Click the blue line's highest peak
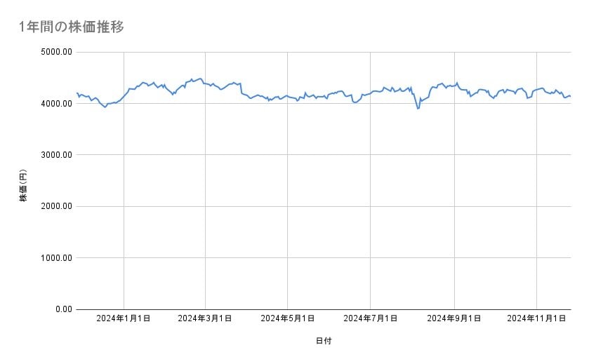Screen dimensions: 589x364 point(200,79)
